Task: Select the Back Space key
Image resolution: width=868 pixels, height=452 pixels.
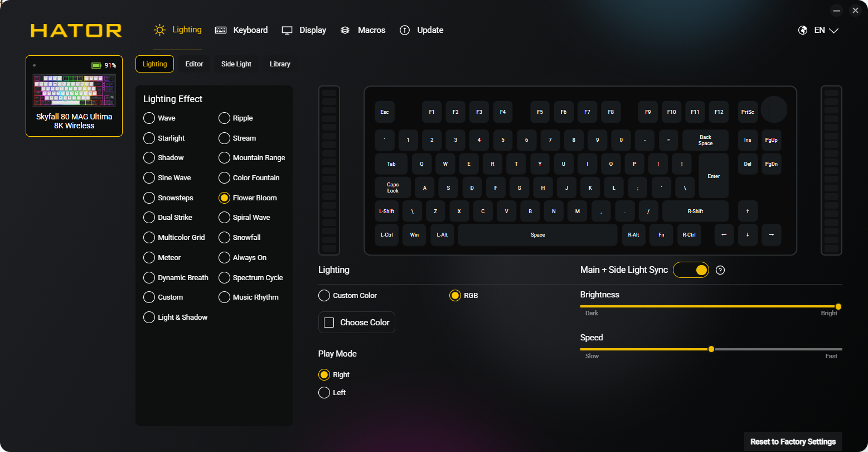Action: [705, 140]
